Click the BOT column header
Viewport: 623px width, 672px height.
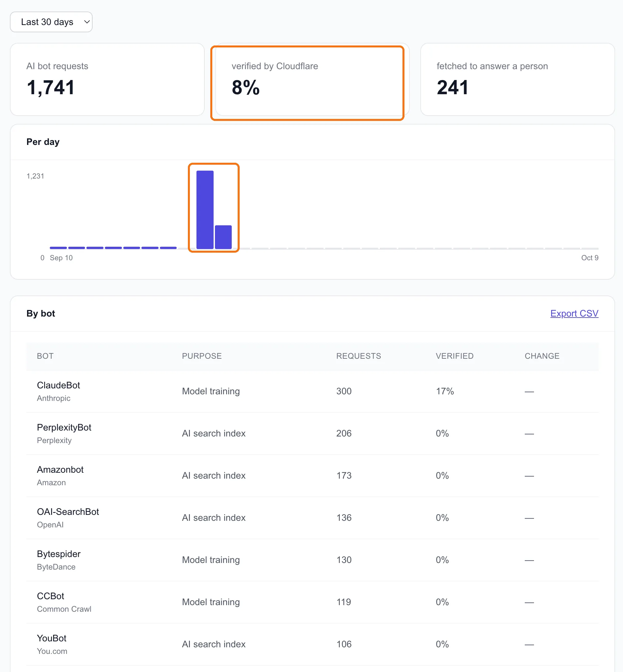point(45,356)
